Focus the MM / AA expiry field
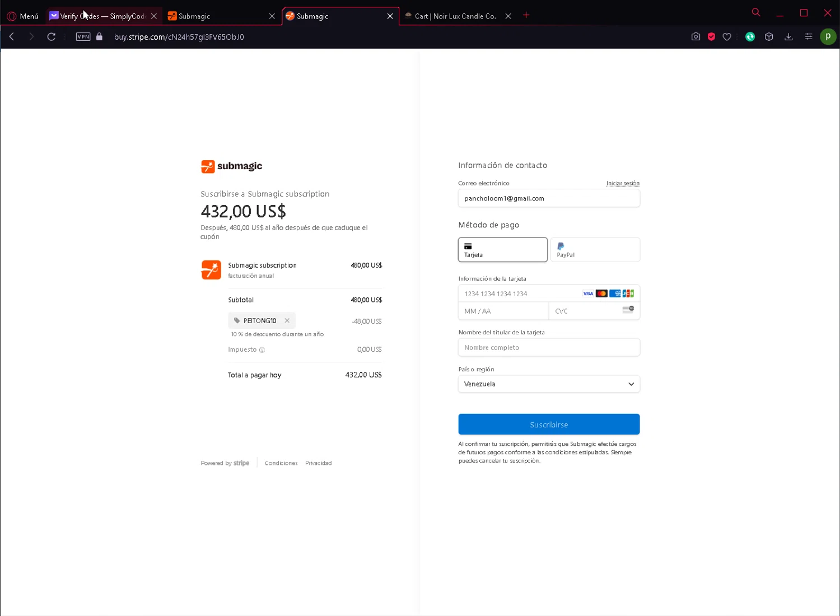 point(503,311)
